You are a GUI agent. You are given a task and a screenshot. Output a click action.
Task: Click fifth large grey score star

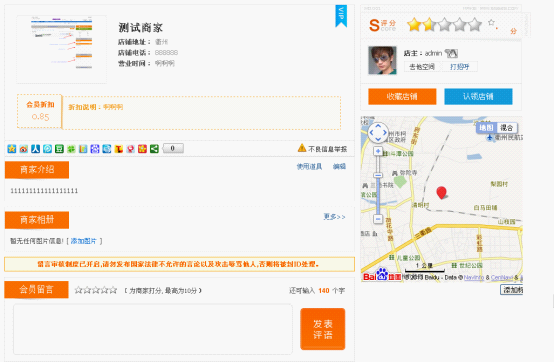click(475, 25)
